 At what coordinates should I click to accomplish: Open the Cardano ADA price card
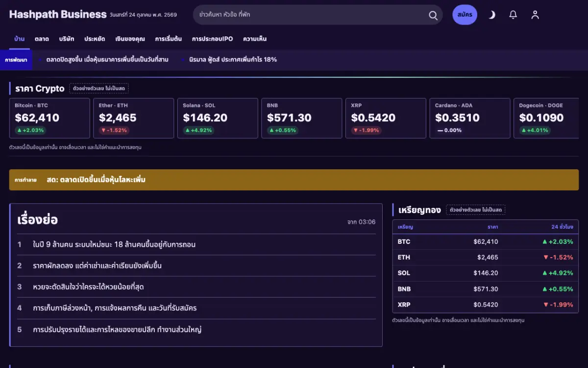click(470, 118)
